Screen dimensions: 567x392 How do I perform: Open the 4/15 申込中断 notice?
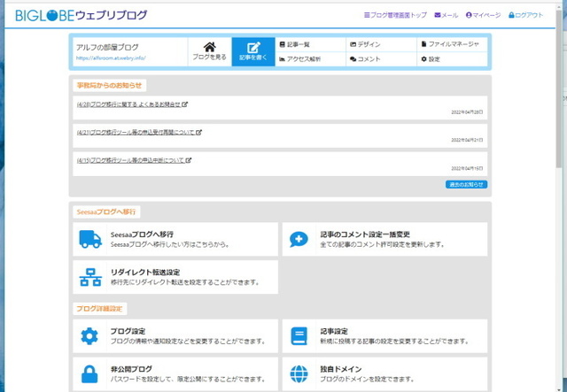pyautogui.click(x=130, y=160)
